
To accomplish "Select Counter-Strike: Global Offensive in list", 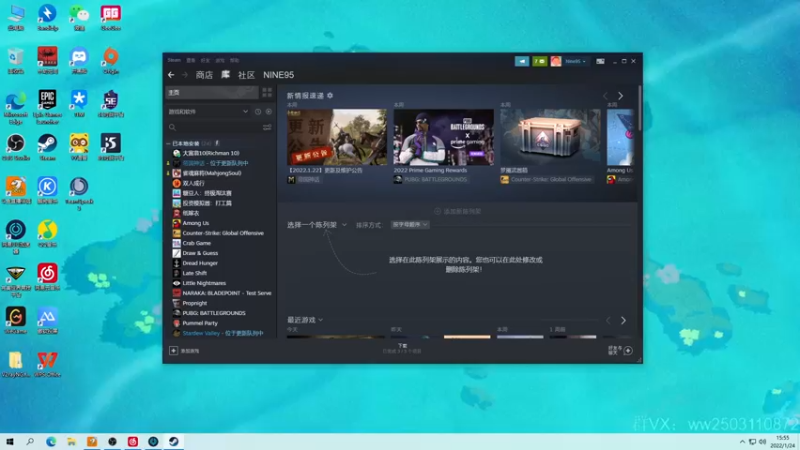I will pos(223,233).
